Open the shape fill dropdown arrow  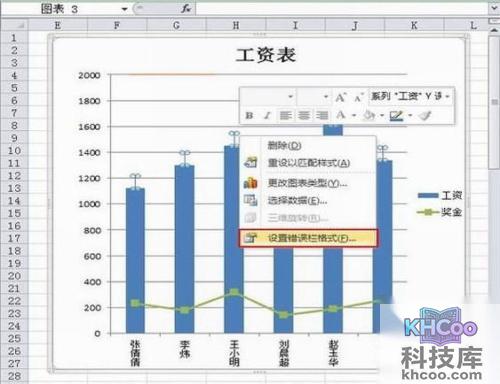(x=382, y=116)
